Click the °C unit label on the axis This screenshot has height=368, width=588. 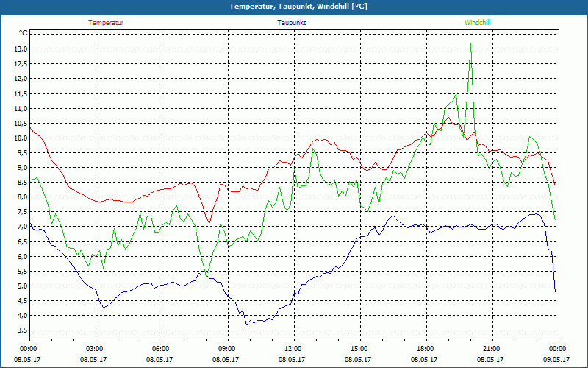[24, 33]
